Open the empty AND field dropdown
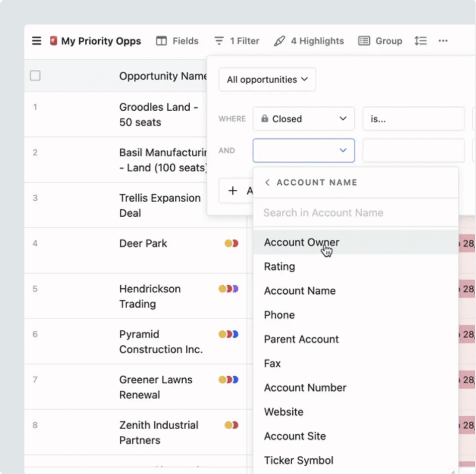Viewport: 476px width, 474px height. click(x=303, y=150)
